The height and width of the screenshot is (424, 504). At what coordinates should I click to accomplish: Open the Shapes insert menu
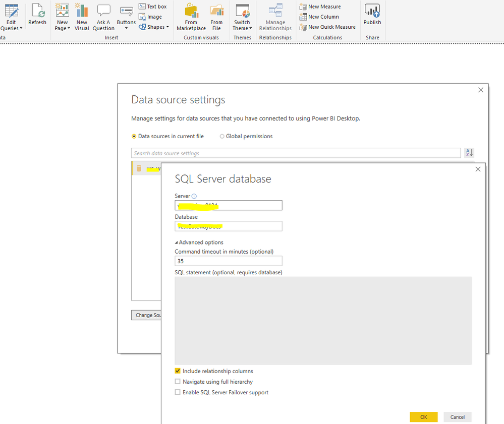tap(154, 27)
